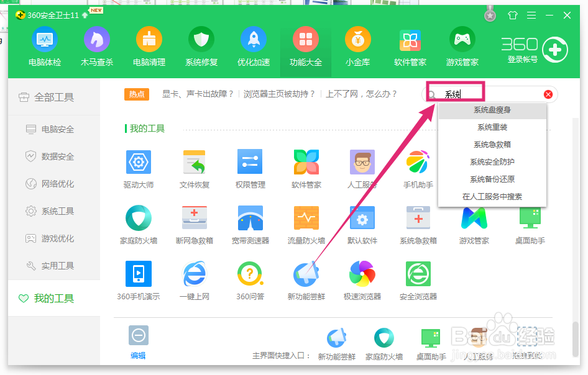Launch 软件管家 in My Tools grid
This screenshot has width=588, height=375.
coord(306,169)
